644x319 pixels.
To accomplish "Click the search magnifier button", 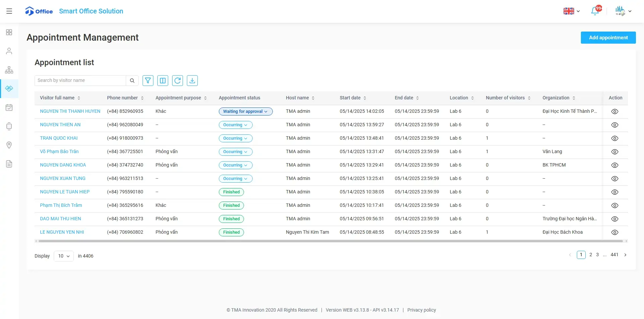I will click(132, 81).
